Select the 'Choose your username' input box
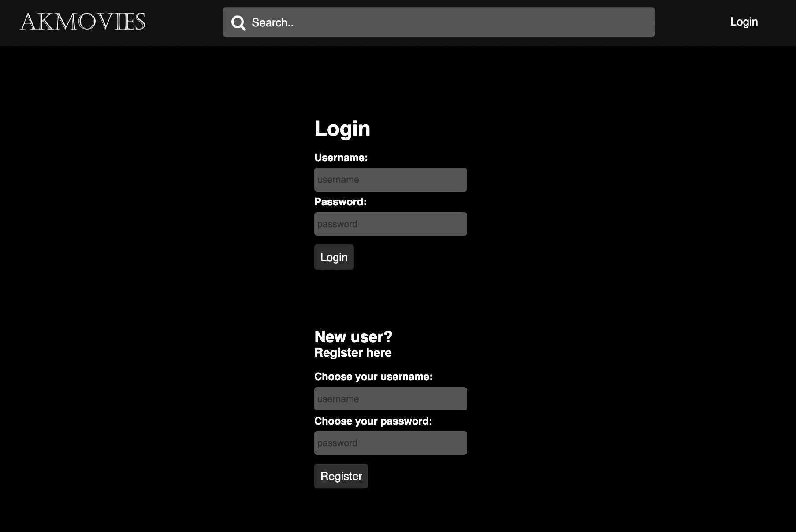Viewport: 796px width, 532px height. coord(390,399)
